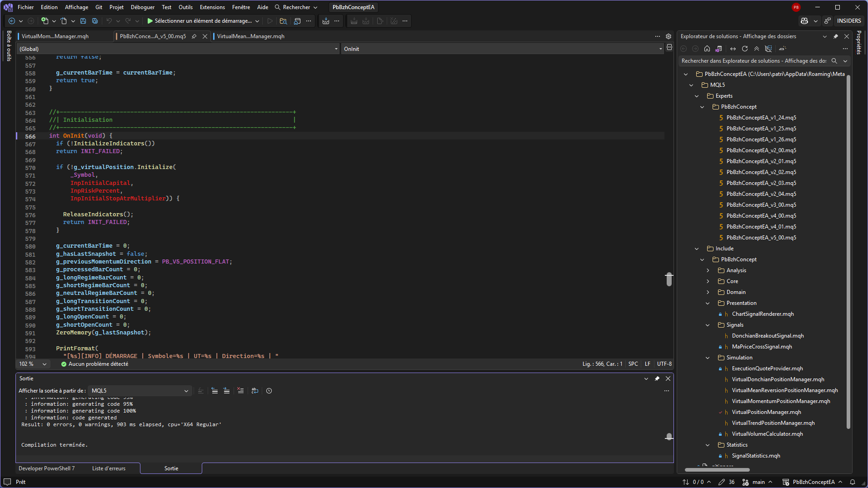This screenshot has width=868, height=488.
Task: Open the MQL5 output source dropdown
Action: 139,391
